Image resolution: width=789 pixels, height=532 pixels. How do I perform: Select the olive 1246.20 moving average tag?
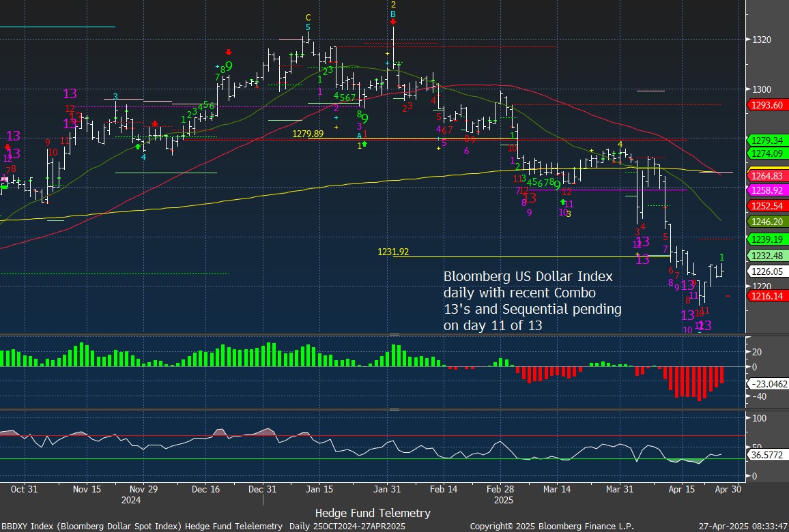[x=767, y=221]
